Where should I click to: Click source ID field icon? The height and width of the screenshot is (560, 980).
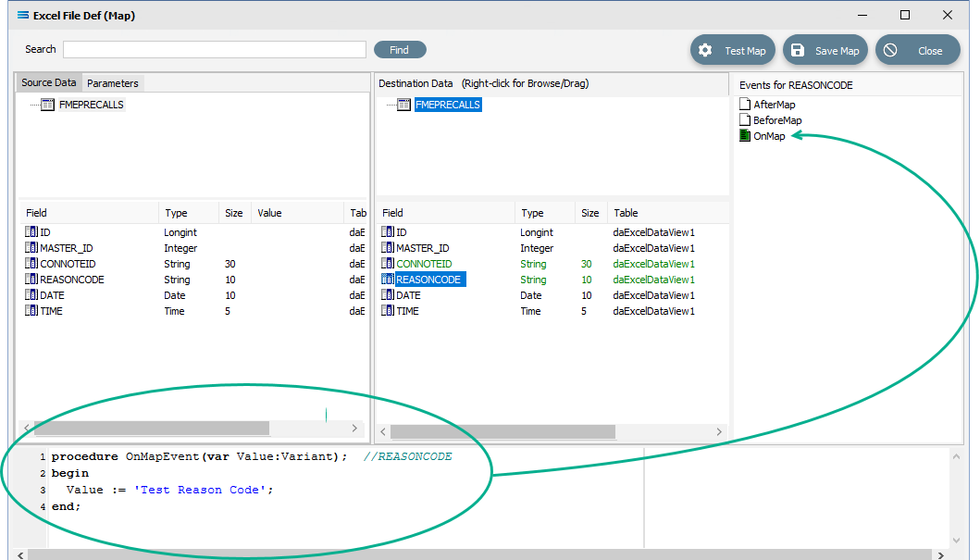(31, 231)
